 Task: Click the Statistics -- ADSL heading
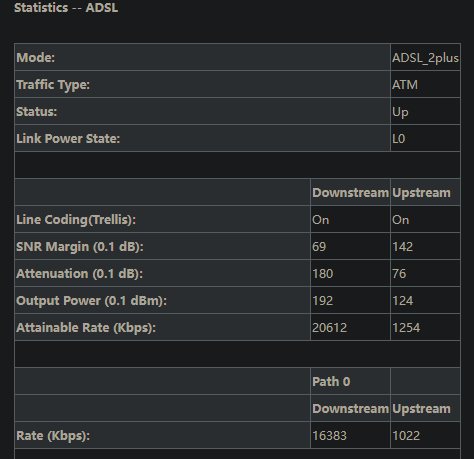pyautogui.click(x=66, y=7)
